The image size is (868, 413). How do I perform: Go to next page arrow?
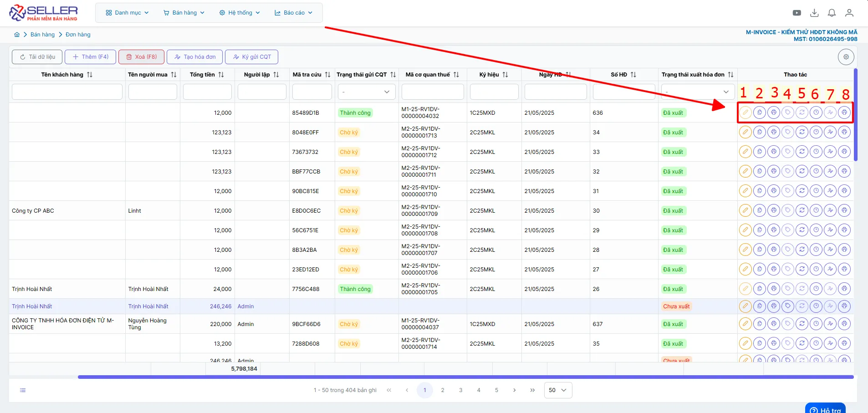(515, 390)
